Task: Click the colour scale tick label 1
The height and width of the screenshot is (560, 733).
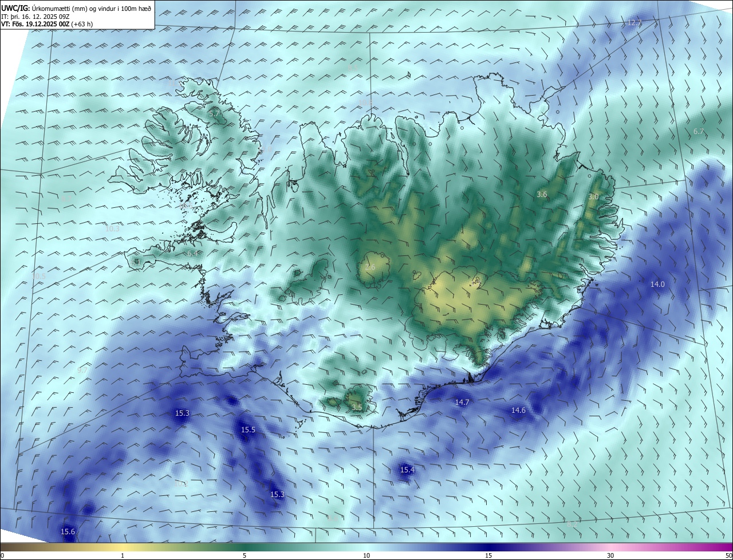Action: tap(123, 556)
